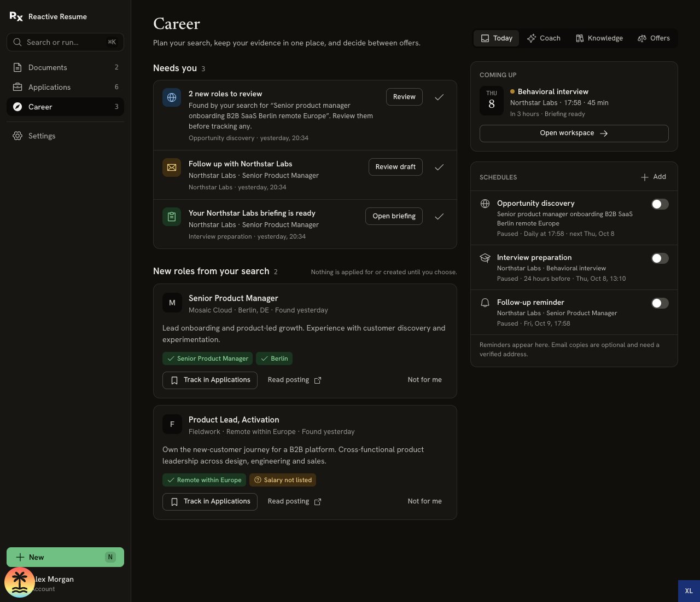Enable the Opportunity discovery schedule toggle
700x602 pixels.
click(660, 204)
